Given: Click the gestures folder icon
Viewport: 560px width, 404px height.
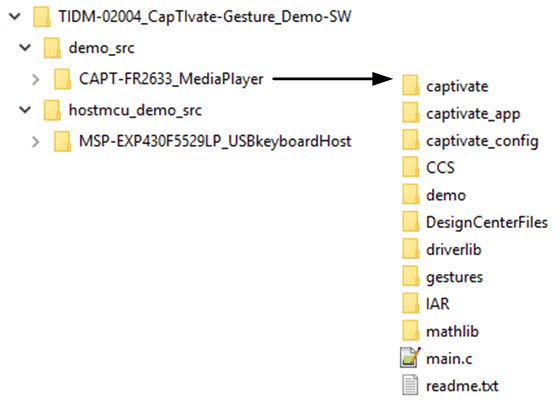Looking at the screenshot, I should point(411,276).
